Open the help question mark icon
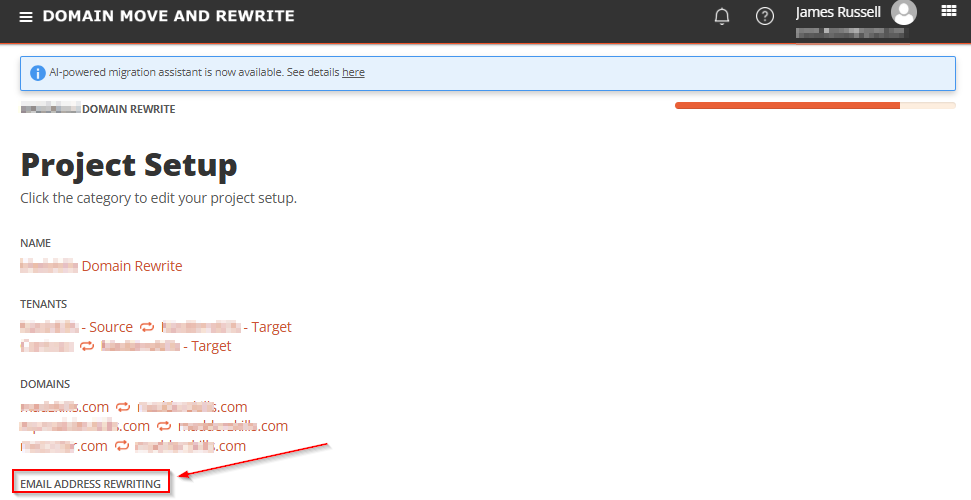The height and width of the screenshot is (500, 971). (x=765, y=16)
